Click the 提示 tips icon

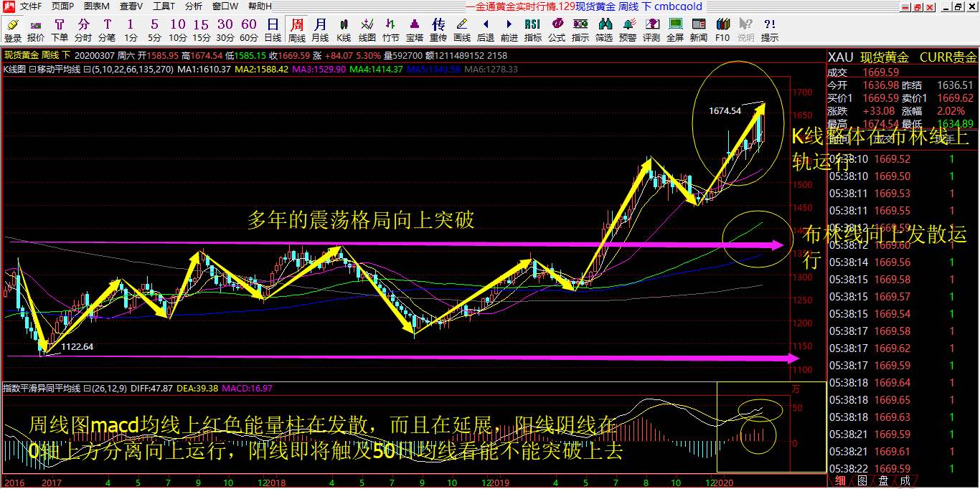coord(770,30)
